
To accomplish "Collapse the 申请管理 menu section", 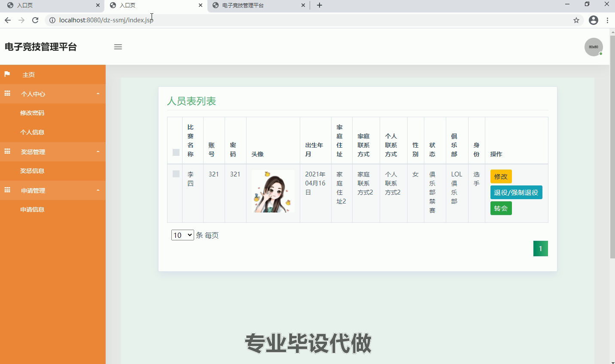I will coord(98,190).
